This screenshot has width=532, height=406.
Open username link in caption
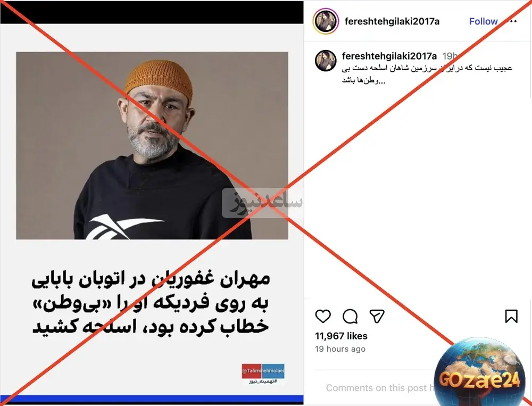pyautogui.click(x=389, y=56)
